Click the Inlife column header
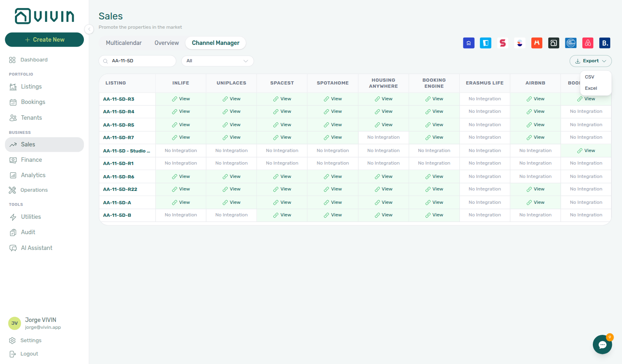 [181, 83]
